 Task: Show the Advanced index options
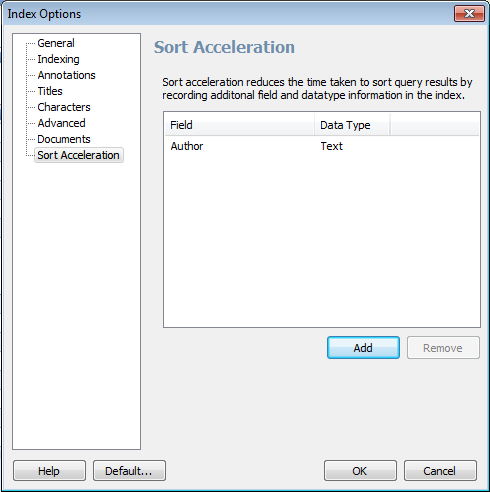pos(61,123)
